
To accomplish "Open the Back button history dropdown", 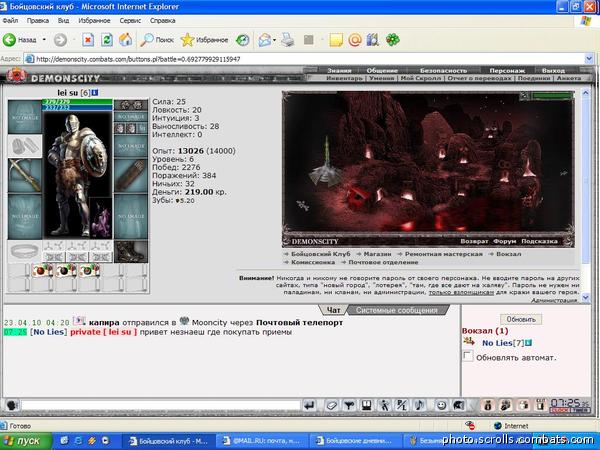I will click(x=44, y=39).
